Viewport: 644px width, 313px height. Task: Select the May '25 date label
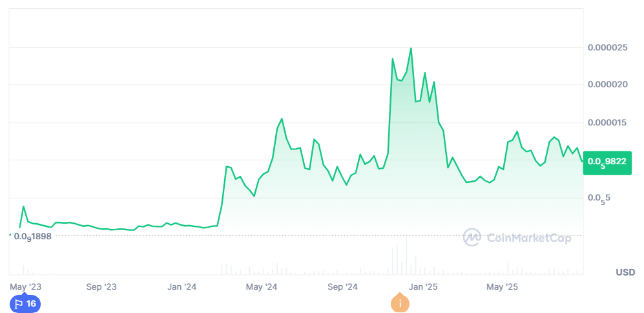pos(503,286)
